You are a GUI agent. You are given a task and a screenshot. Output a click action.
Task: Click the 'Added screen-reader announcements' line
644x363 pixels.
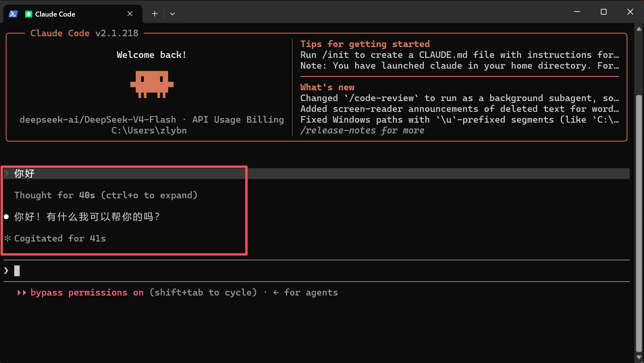[459, 109]
